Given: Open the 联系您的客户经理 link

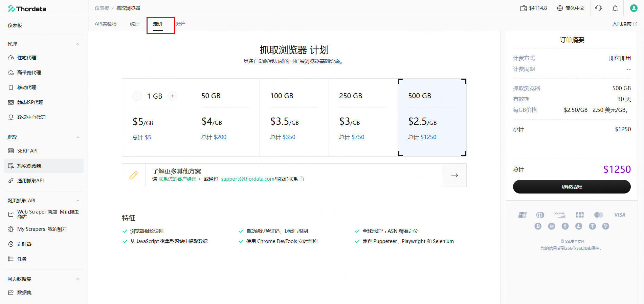Looking at the screenshot, I should point(179,179).
